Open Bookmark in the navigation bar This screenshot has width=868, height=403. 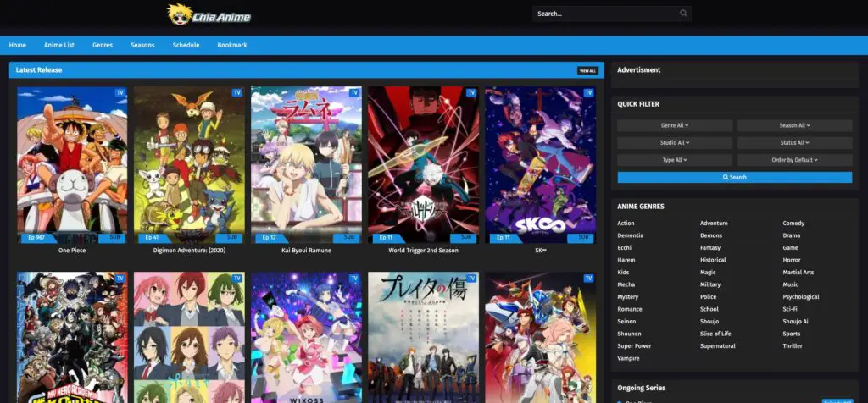232,46
